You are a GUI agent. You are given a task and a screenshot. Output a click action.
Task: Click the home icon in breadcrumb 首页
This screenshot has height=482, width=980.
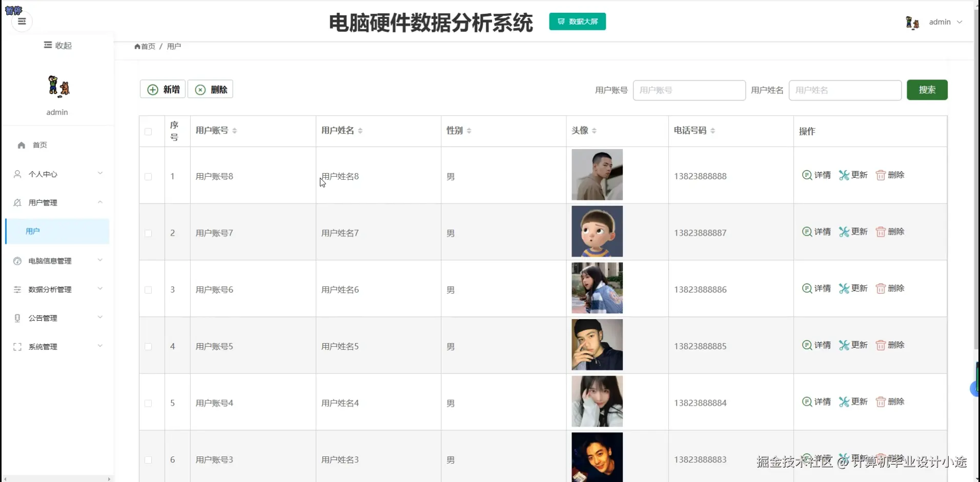coord(136,46)
